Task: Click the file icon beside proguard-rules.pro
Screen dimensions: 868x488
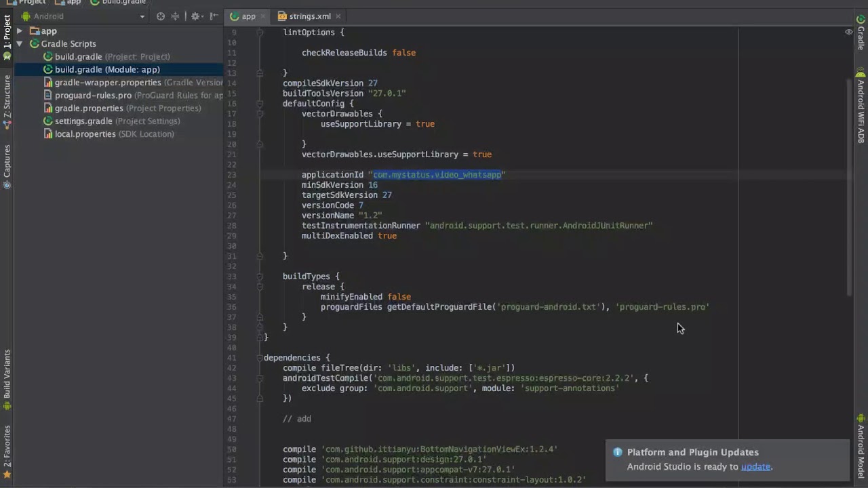Action: coord(48,96)
